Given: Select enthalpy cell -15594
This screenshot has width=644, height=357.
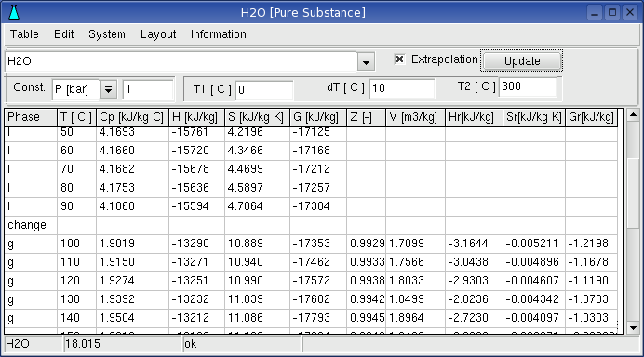Looking at the screenshot, I should point(196,206).
